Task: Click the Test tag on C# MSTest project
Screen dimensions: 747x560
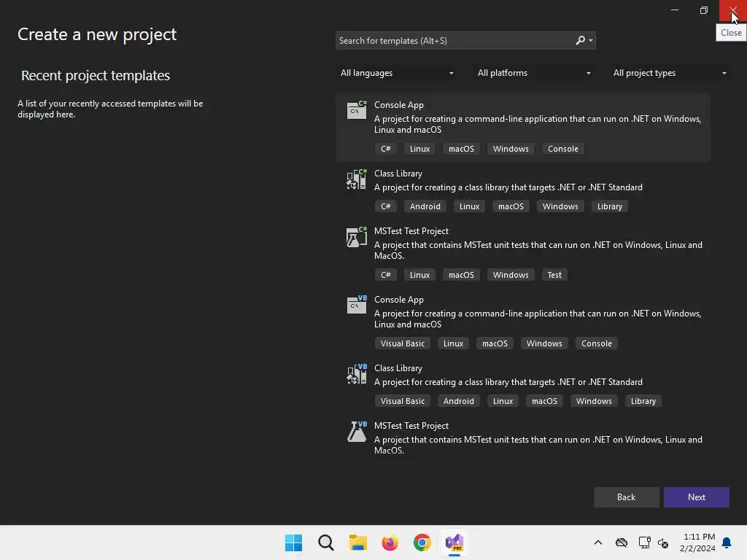Action: pos(554,275)
